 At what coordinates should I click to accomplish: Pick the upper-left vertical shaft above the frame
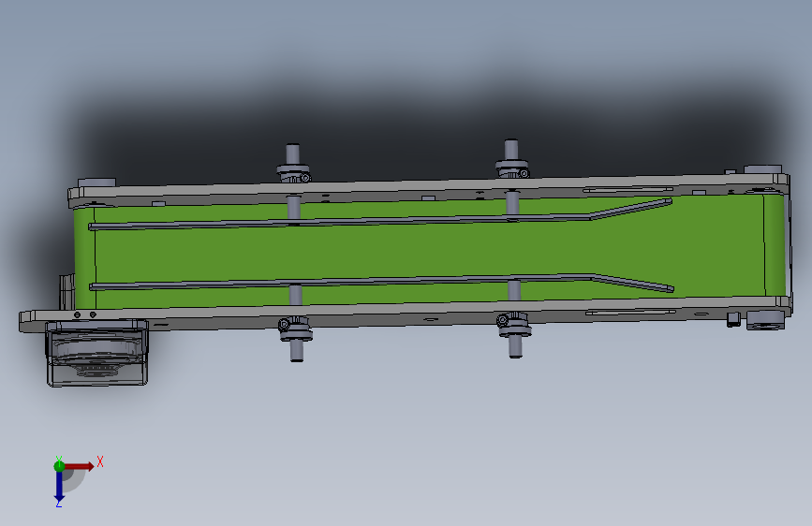coord(292,154)
